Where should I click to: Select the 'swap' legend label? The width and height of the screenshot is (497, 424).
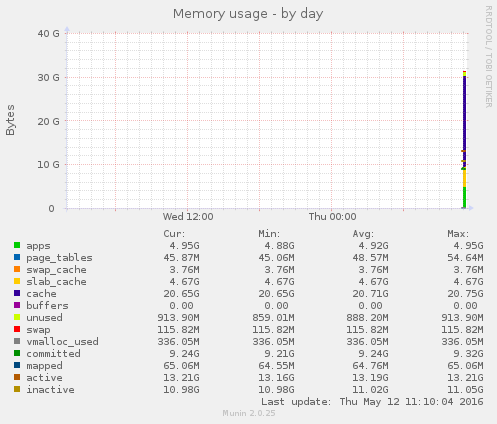(x=38, y=330)
